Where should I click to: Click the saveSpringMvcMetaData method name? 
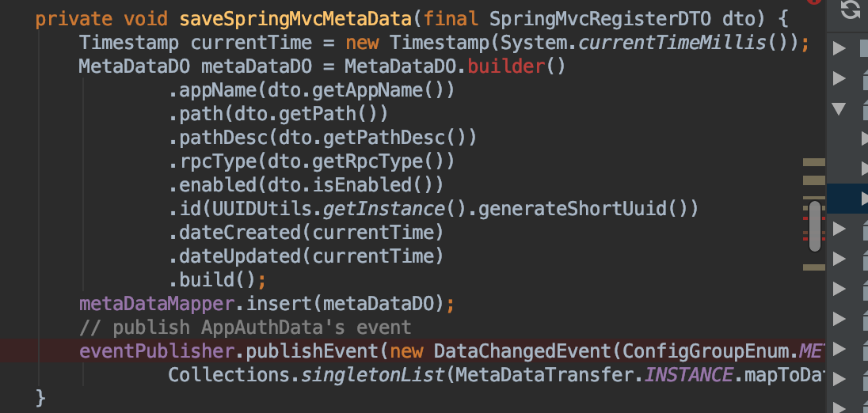(x=295, y=19)
